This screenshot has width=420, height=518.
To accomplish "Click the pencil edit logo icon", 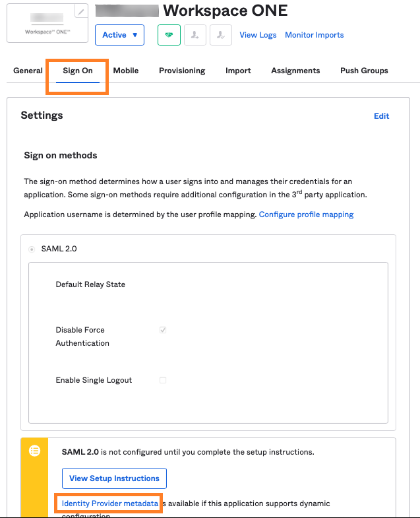I will click(x=81, y=12).
